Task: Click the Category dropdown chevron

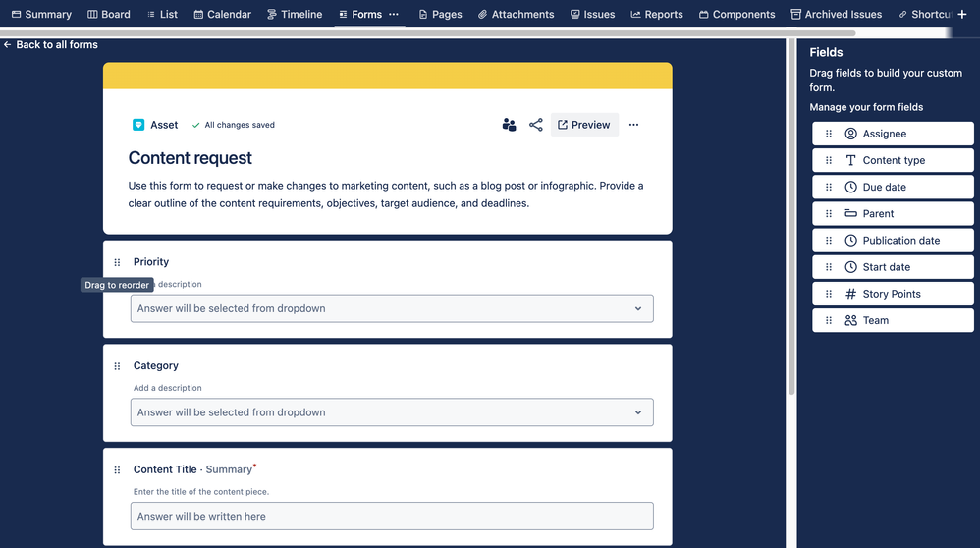Action: pyautogui.click(x=638, y=412)
